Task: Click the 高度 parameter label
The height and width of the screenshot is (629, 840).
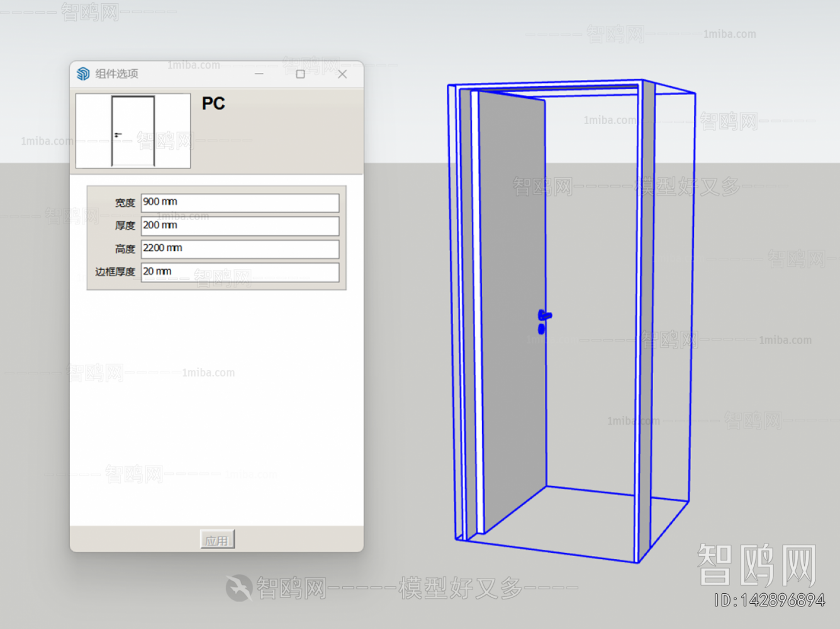Action: pyautogui.click(x=125, y=248)
